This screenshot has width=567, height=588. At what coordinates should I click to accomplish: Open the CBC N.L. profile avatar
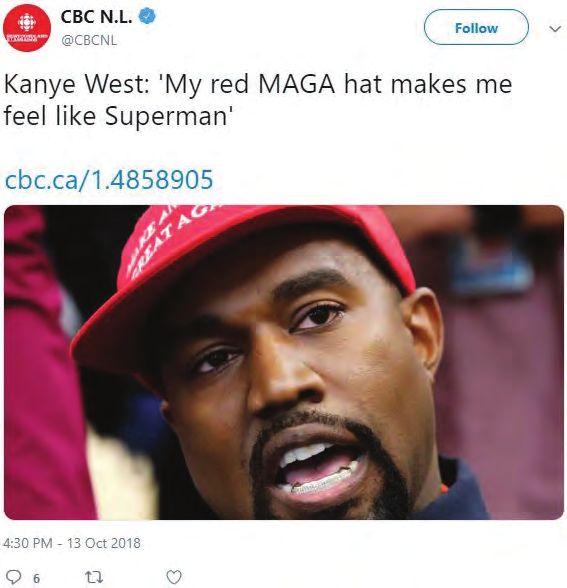coord(27,28)
